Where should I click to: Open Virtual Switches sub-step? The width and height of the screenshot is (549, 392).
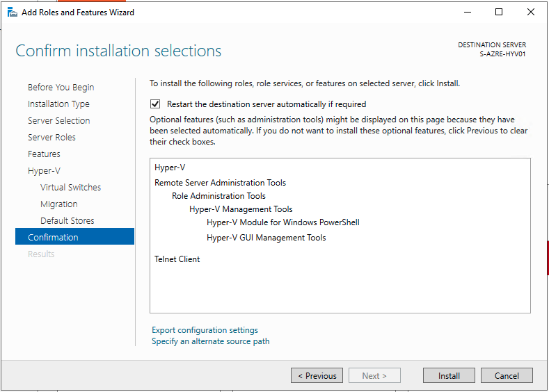[70, 188]
